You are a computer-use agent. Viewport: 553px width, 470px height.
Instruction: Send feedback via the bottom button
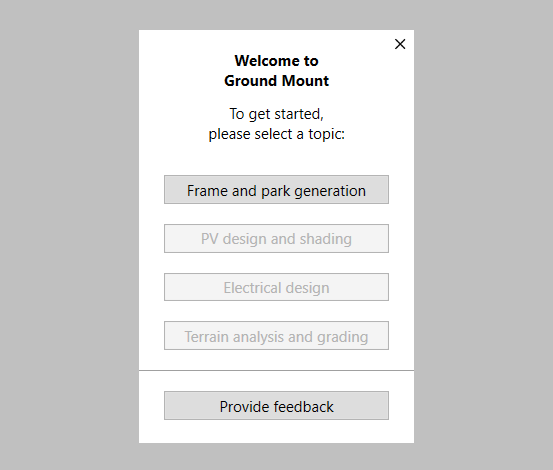click(276, 405)
